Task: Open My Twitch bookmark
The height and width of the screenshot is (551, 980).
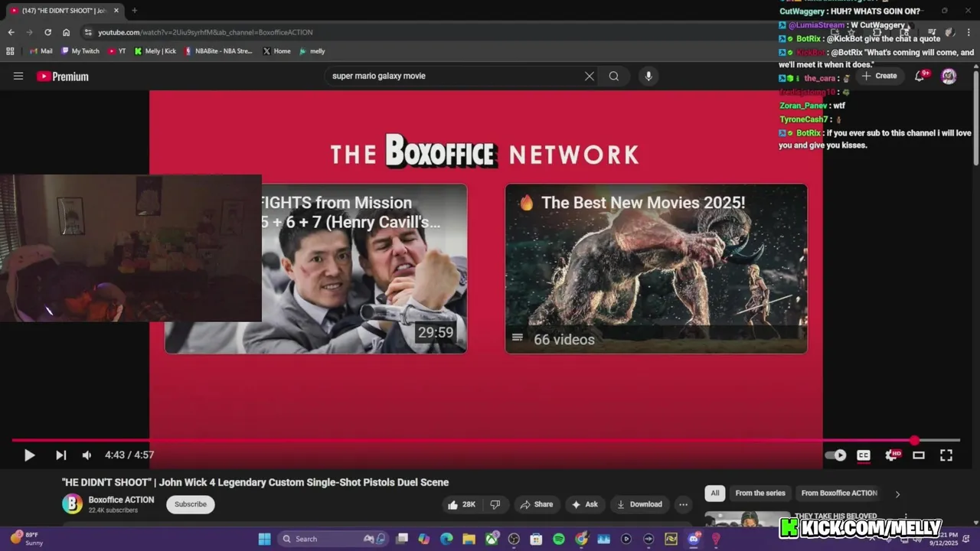Action: [80, 51]
